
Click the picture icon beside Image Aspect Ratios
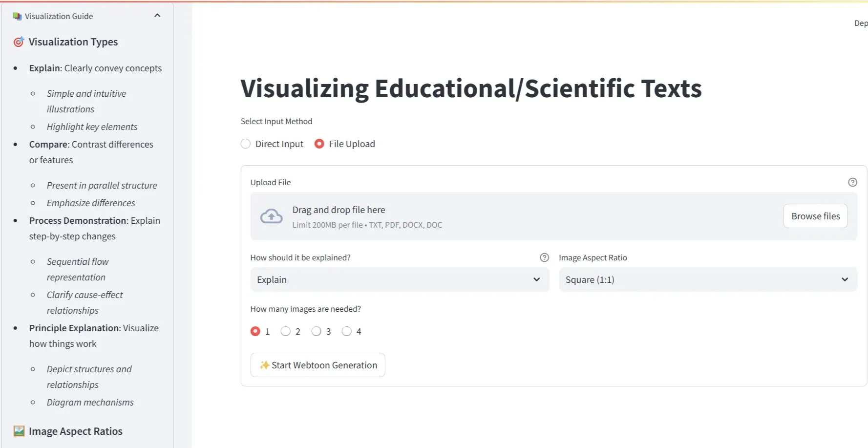(19, 431)
